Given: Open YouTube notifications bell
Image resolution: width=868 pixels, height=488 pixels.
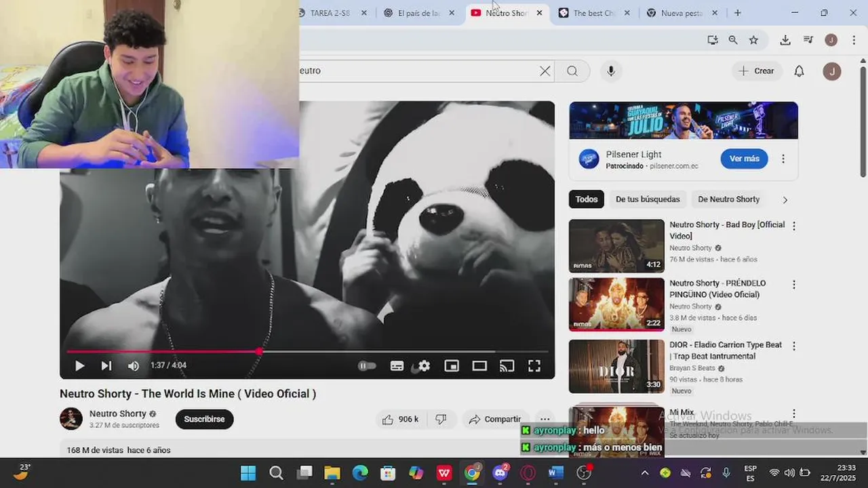Looking at the screenshot, I should (799, 70).
